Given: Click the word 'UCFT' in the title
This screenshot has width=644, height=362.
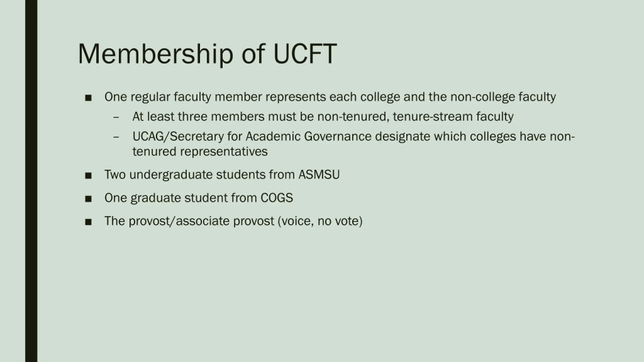Looking at the screenshot, I should (305, 54).
